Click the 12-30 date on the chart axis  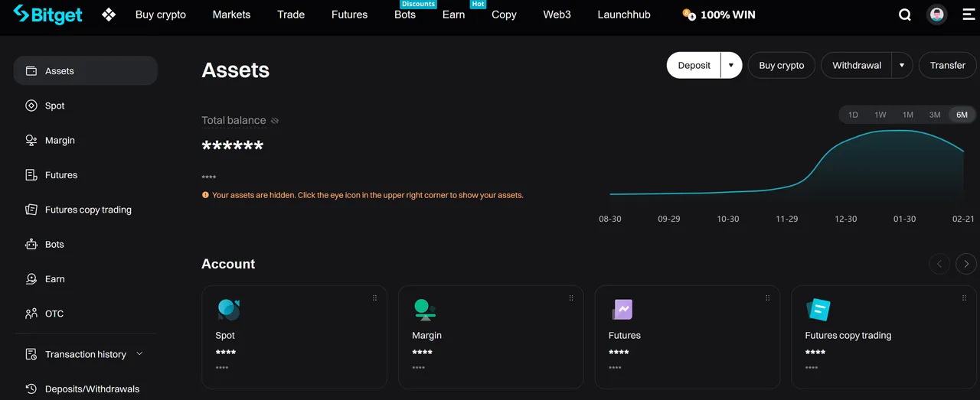point(846,219)
